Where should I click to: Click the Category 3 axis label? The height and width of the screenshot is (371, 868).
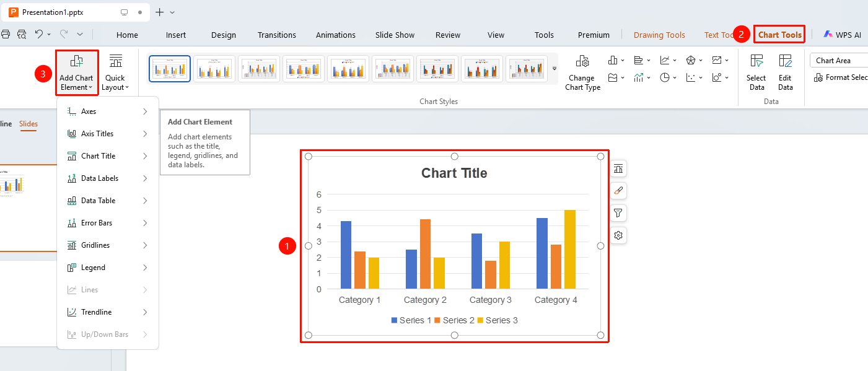491,300
